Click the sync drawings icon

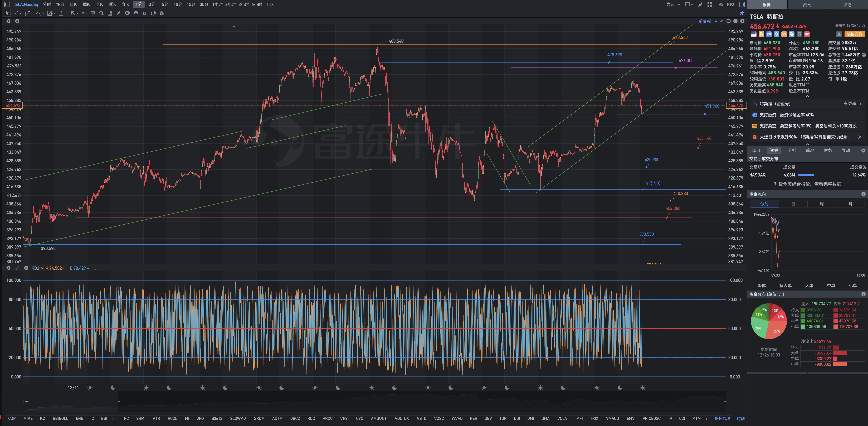click(x=153, y=13)
